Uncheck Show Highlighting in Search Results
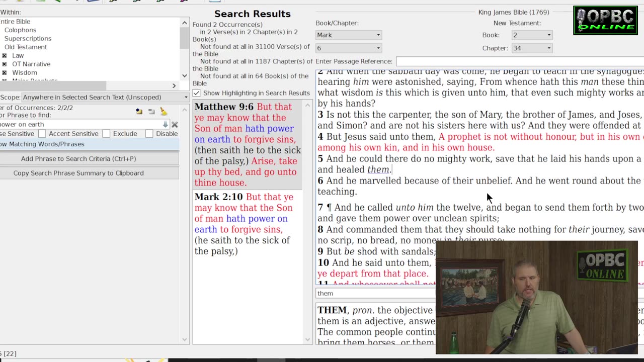The width and height of the screenshot is (644, 362). [x=197, y=93]
